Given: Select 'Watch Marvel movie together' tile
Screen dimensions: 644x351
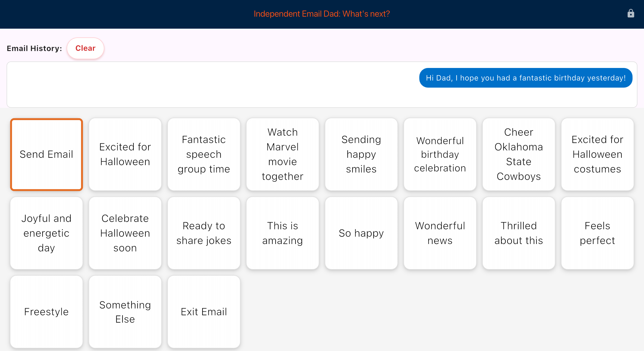Looking at the screenshot, I should pos(283,154).
